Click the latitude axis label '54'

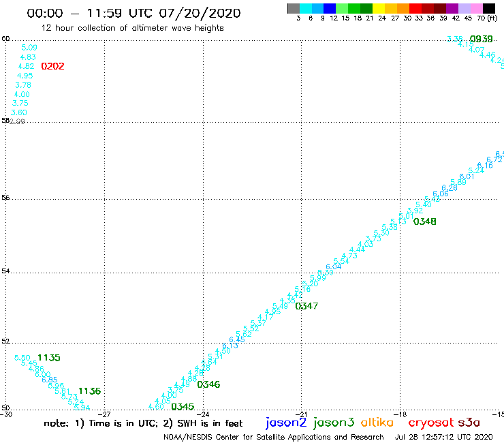(5, 271)
